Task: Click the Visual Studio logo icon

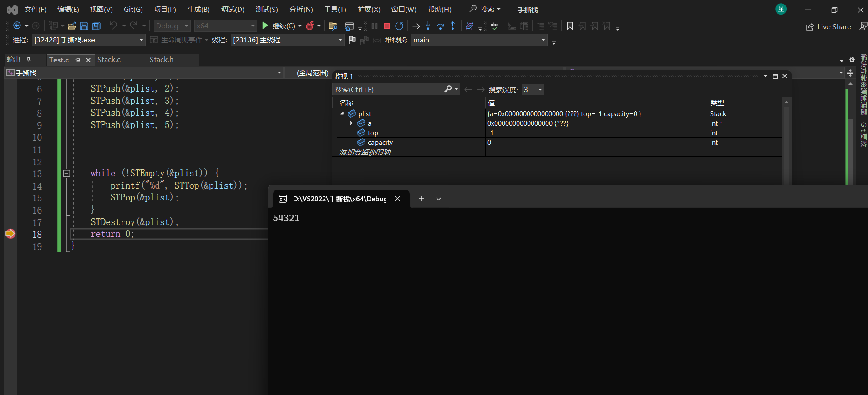Action: pyautogui.click(x=12, y=10)
